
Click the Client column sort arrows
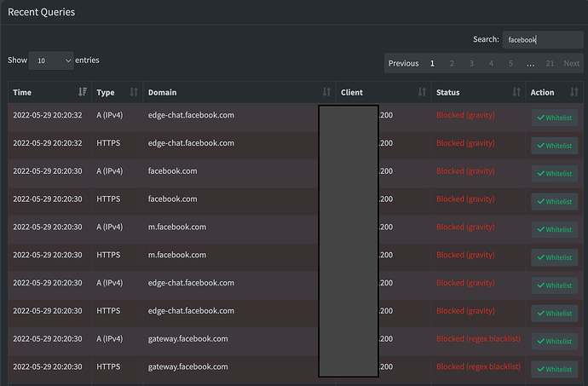tap(422, 92)
